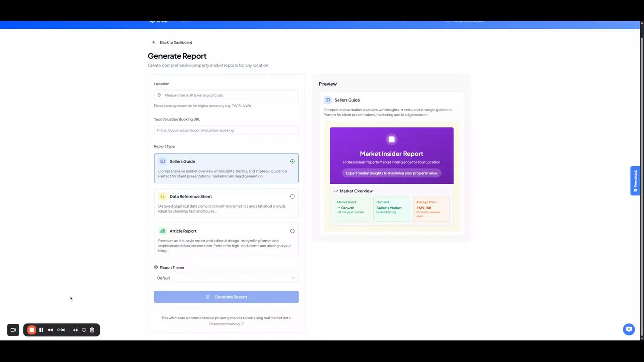Open the Report Theme Default dropdown
644x362 pixels.
point(226,278)
